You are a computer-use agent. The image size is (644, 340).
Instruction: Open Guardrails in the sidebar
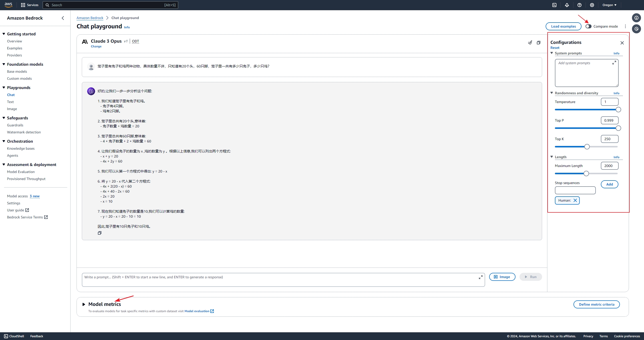[x=15, y=125]
